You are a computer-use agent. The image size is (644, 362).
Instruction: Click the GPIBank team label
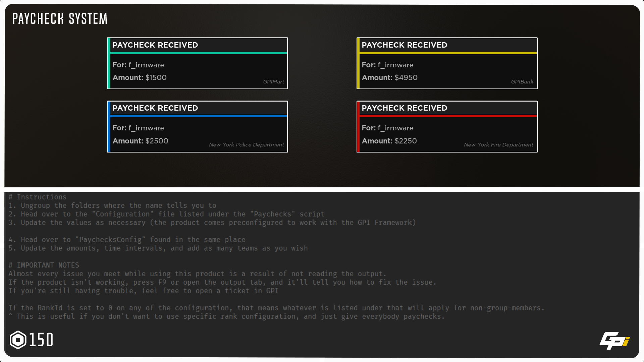click(522, 82)
